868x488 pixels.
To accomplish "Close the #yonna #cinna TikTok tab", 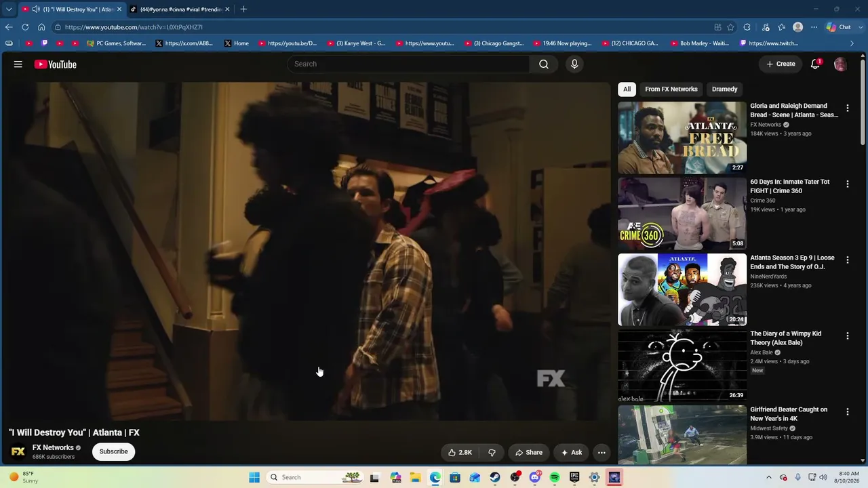I will [227, 9].
